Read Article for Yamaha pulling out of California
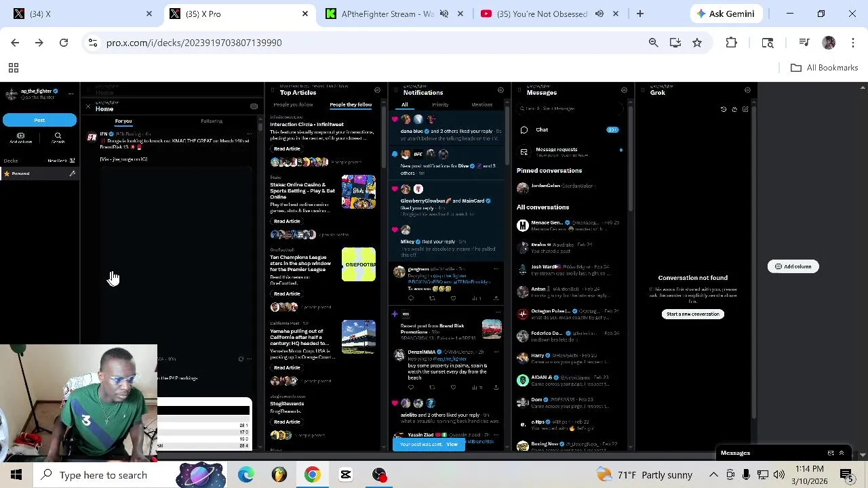This screenshot has height=488, width=868. click(287, 367)
